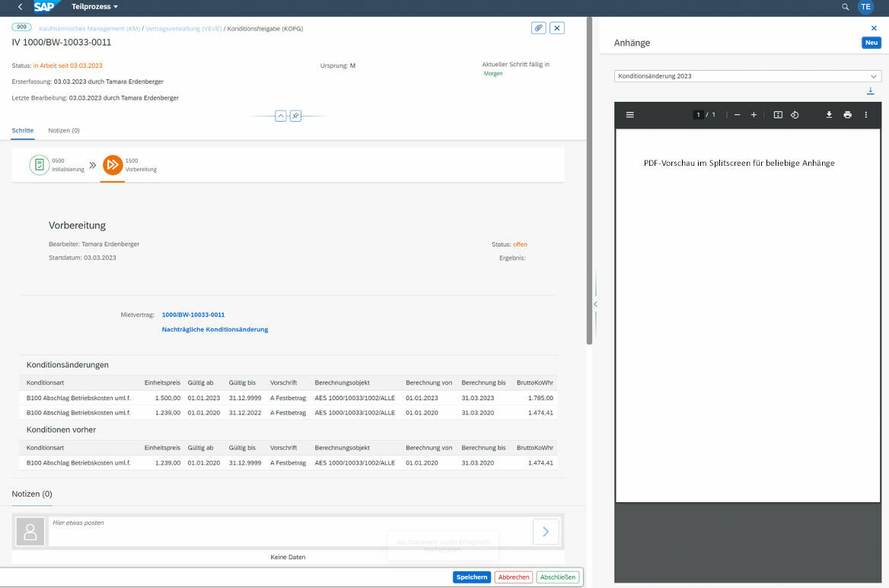Screen dimensions: 889x588
Task: Click the search magnifier icon
Action: tap(846, 7)
